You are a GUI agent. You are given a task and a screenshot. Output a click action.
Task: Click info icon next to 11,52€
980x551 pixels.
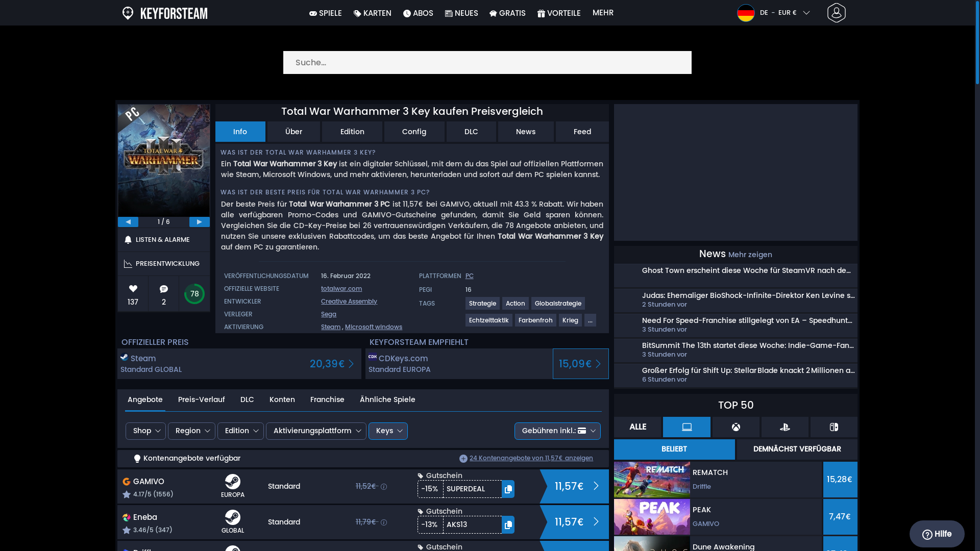(384, 487)
